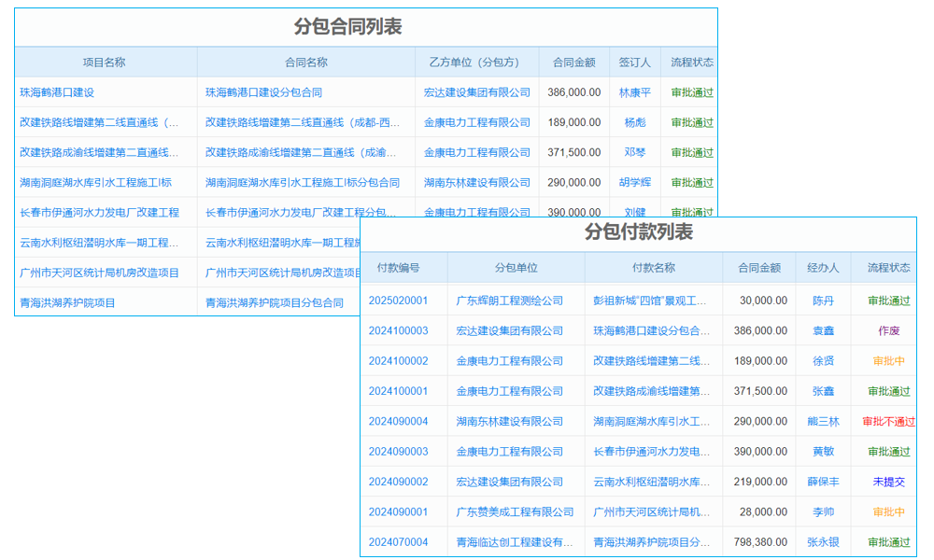This screenshot has height=560, width=934.
Task: Sort by the 合同金额 column header
Action: click(573, 62)
